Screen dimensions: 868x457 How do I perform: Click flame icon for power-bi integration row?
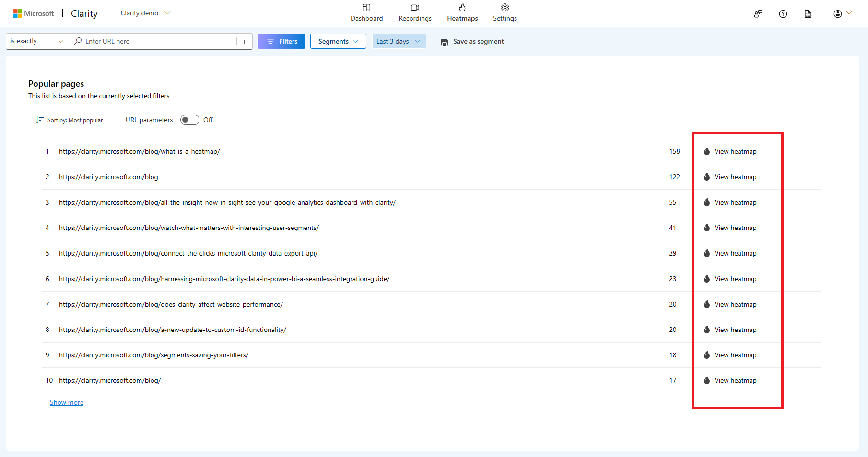[706, 279]
